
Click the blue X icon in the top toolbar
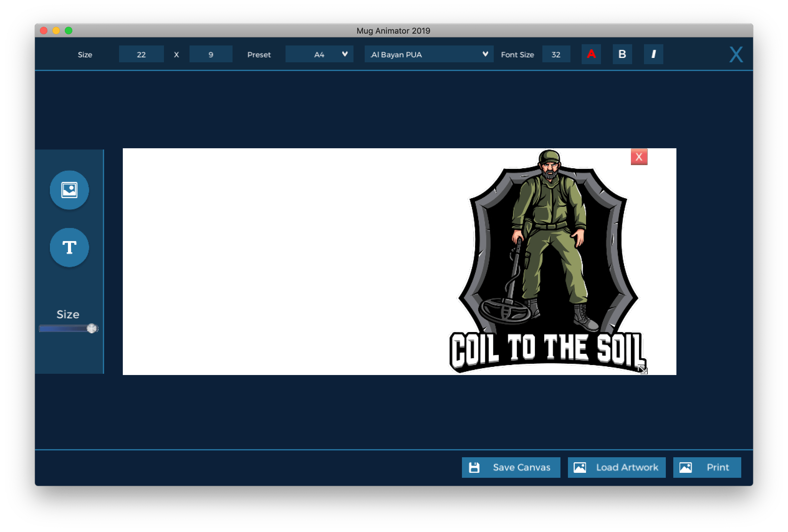(735, 54)
